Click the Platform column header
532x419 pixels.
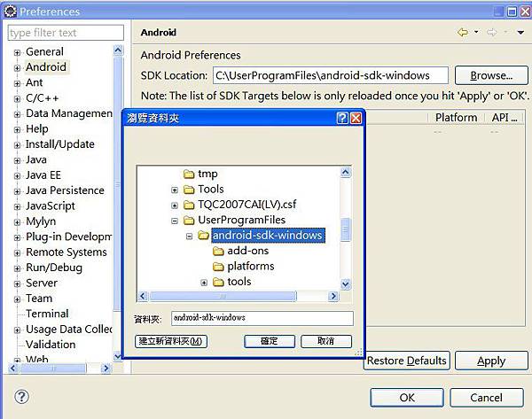pyautogui.click(x=456, y=118)
